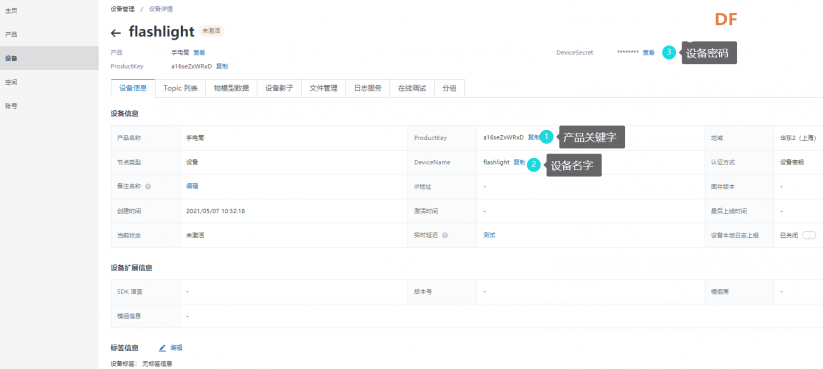The height and width of the screenshot is (369, 823).
Task: Click the 未激活 status badge by the title
Action: tap(211, 31)
